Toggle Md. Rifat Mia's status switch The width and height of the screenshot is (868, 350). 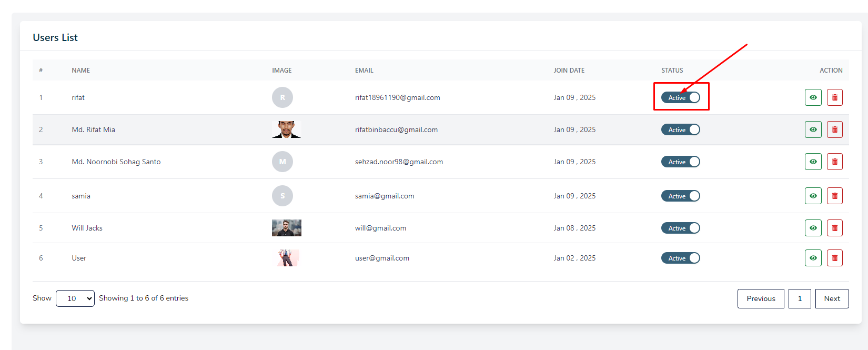pyautogui.click(x=681, y=129)
